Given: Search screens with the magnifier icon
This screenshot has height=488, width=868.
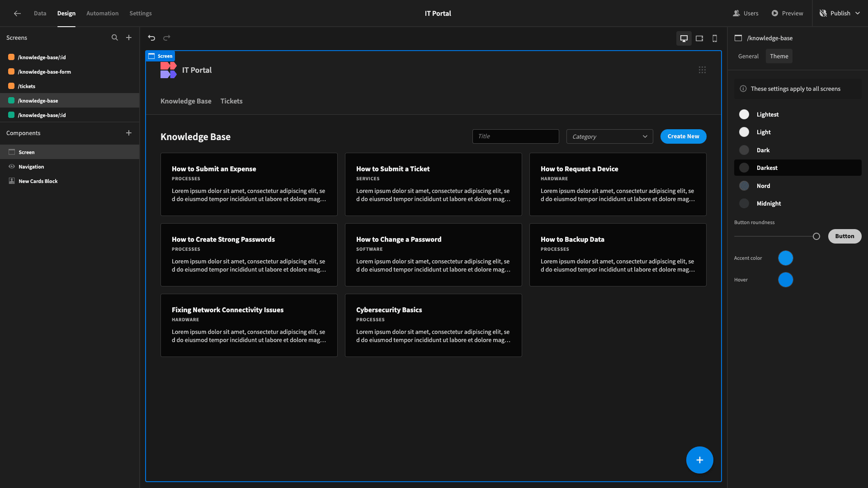Looking at the screenshot, I should [115, 38].
